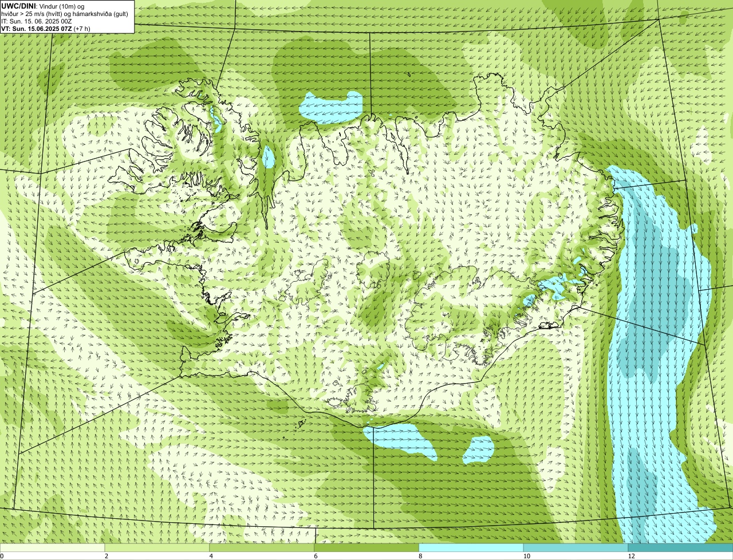Viewport: 733px width, 560px height.
Task: Click the "VT: Sun. 15.06.2025 07Z (+7 h)" line
Action: [x=46, y=29]
